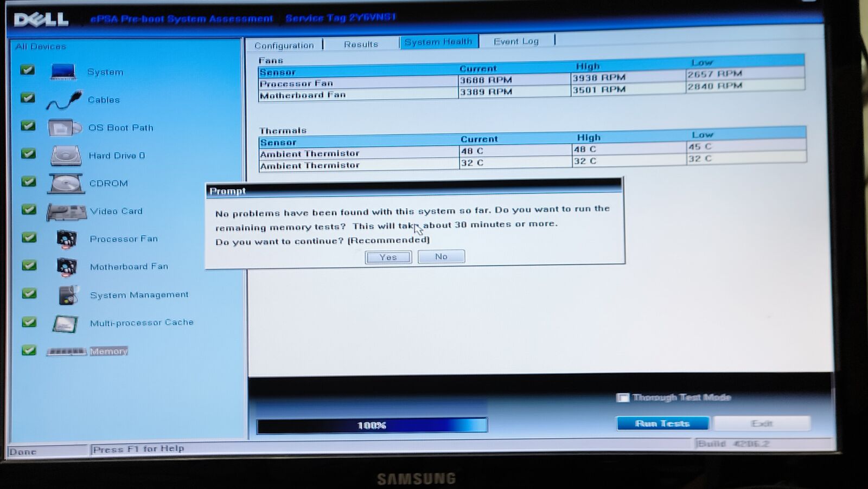Enable the Thorough Test Mode checkbox
This screenshot has width=868, height=489.
pyautogui.click(x=623, y=398)
